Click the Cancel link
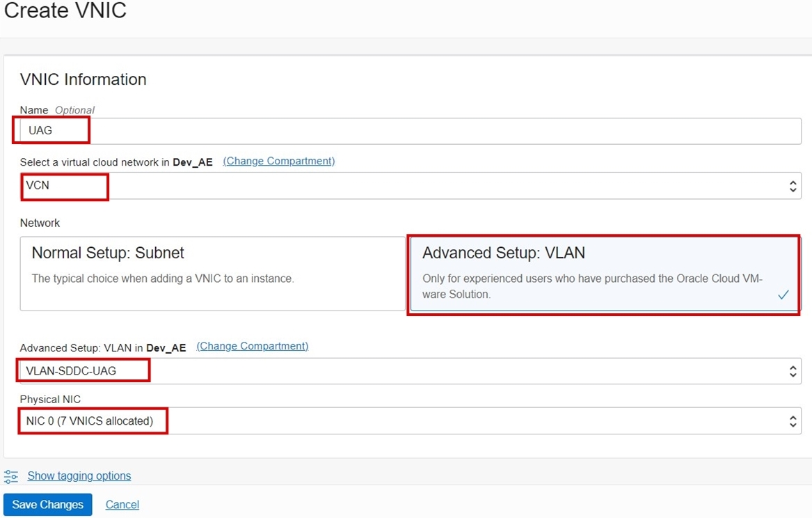This screenshot has width=812, height=518. (x=122, y=504)
